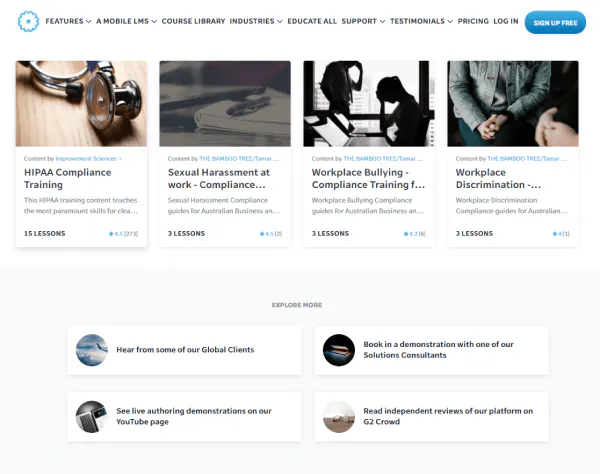Open Book in a demonstration link
Viewport: 600px width, 474px height.
439,350
